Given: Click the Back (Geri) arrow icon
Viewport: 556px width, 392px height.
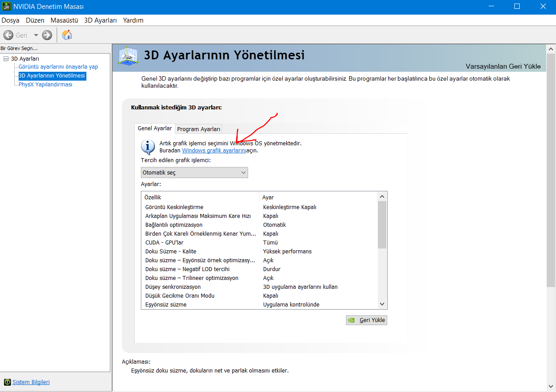Looking at the screenshot, I should [x=8, y=35].
